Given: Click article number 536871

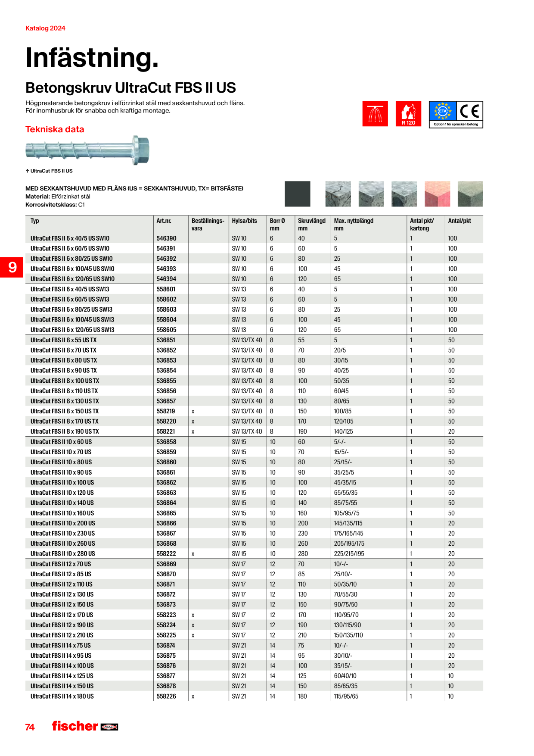Looking at the screenshot, I should coord(166,584).
